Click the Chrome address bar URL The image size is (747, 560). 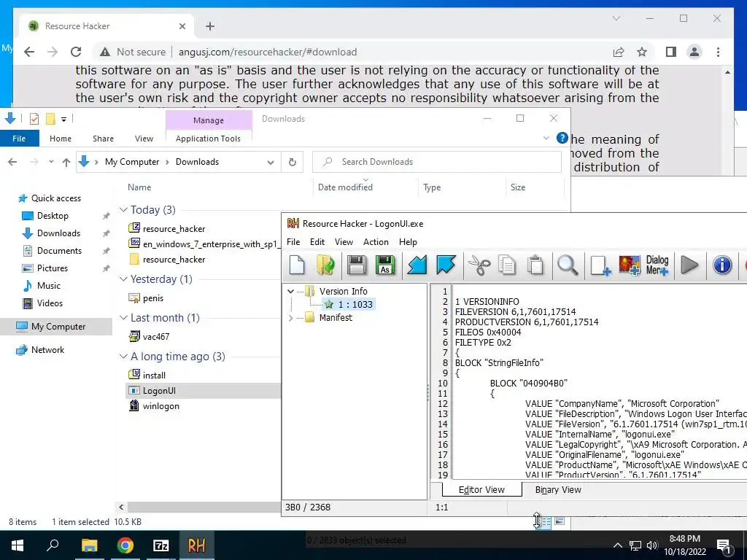tap(268, 52)
